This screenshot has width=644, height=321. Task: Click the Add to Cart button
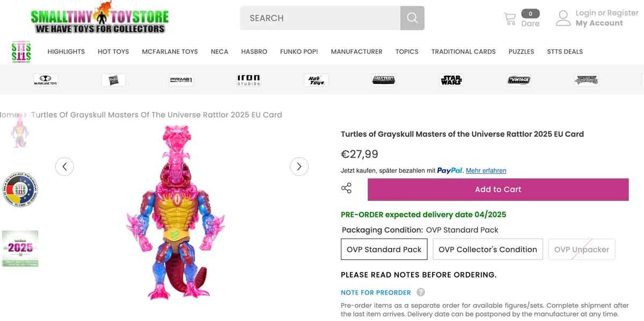tap(497, 189)
